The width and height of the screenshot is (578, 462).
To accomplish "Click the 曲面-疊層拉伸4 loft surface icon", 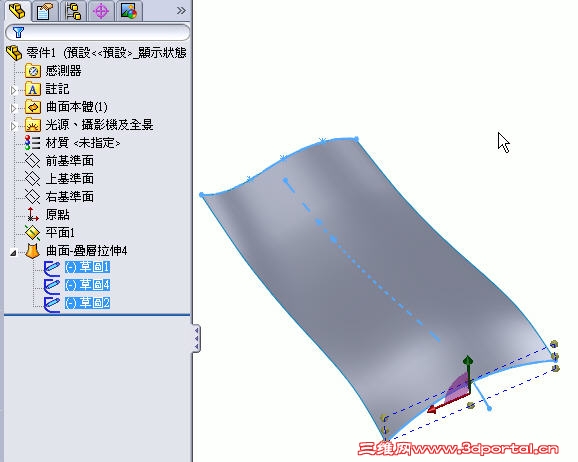I will click(x=32, y=251).
